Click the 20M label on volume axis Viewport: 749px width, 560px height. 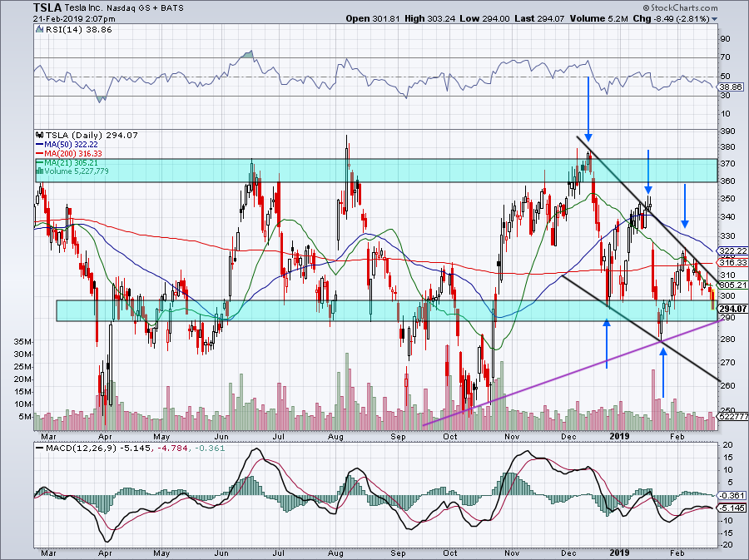click(x=23, y=379)
